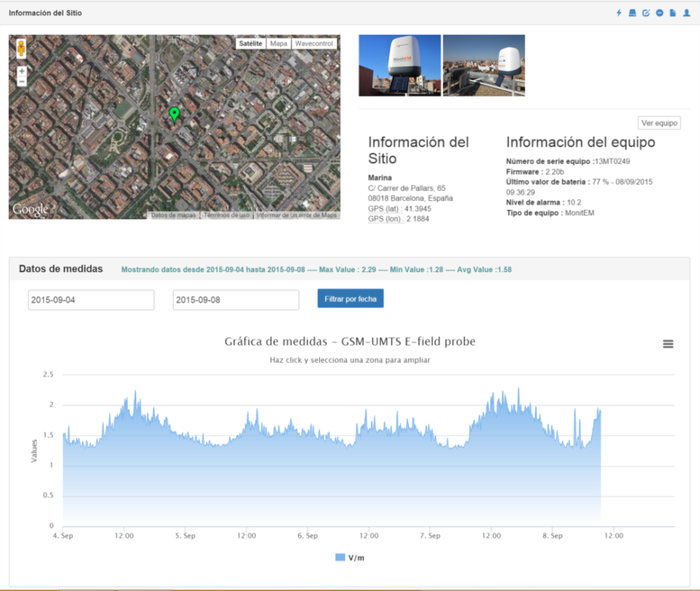This screenshot has width=700, height=591.
Task: Click the lightning bolt icon in header
Action: 619,13
